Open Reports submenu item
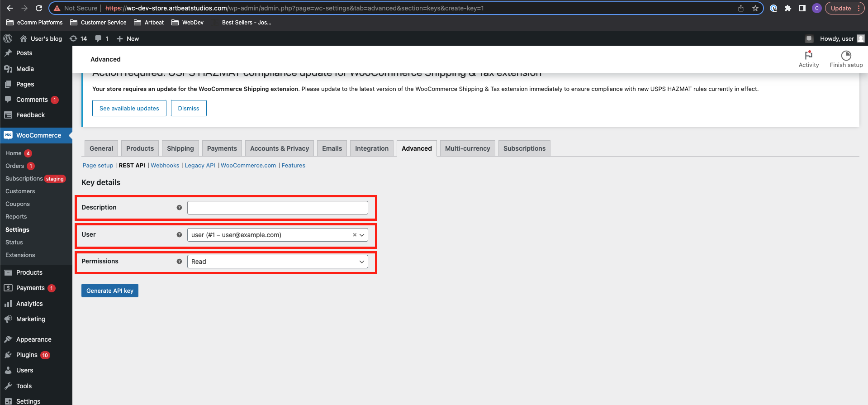The image size is (868, 405). (x=16, y=217)
